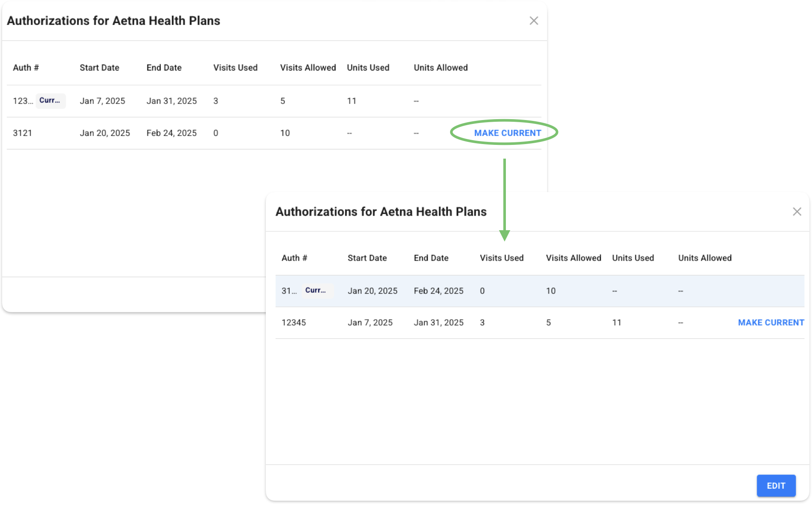
Task: Click Start Date header in back dialog
Action: pyautogui.click(x=99, y=68)
